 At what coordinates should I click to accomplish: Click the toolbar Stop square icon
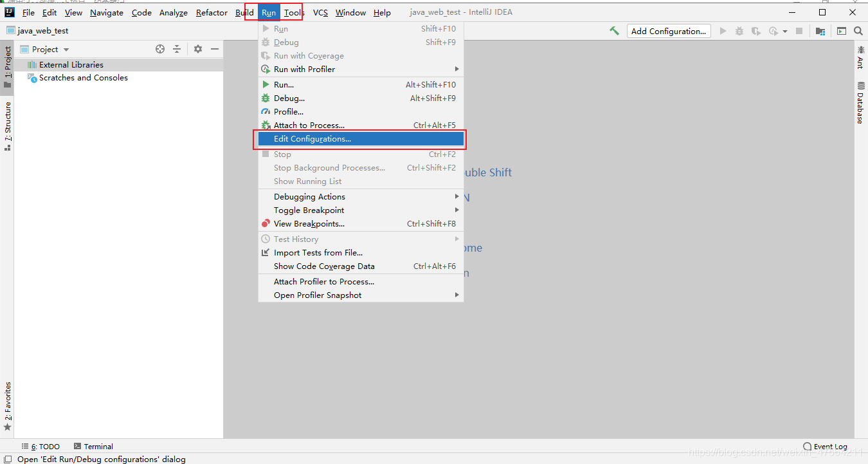tap(799, 31)
